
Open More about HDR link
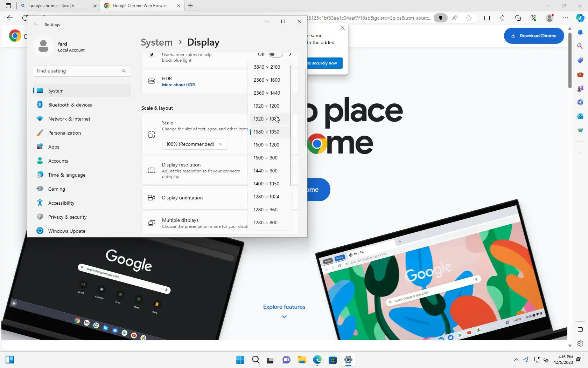tap(178, 85)
